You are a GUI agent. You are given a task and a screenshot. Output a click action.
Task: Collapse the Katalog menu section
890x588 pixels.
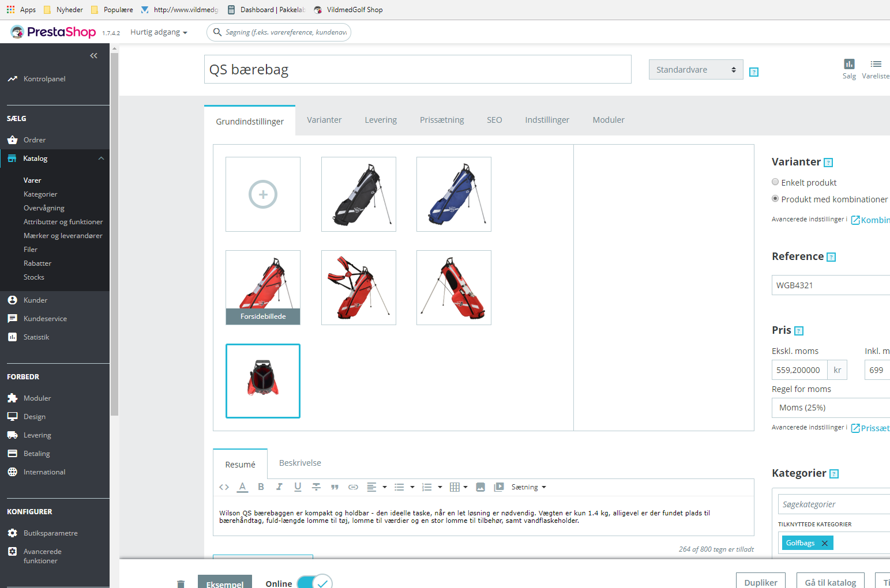(x=102, y=159)
